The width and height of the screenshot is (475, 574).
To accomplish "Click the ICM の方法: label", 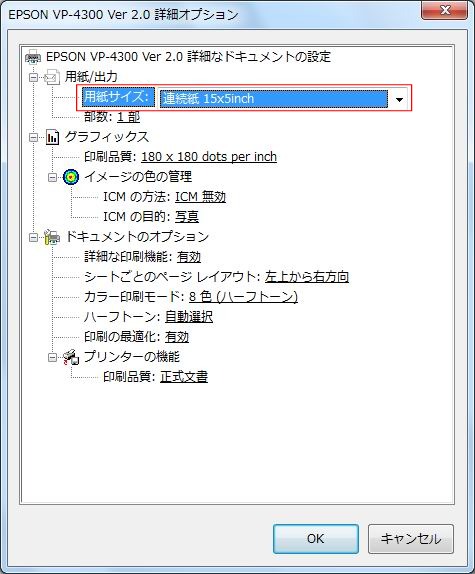I will click(x=137, y=197).
